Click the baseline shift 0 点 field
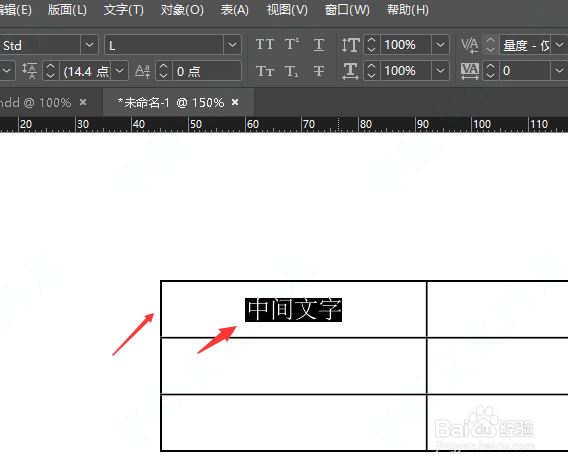 point(206,71)
